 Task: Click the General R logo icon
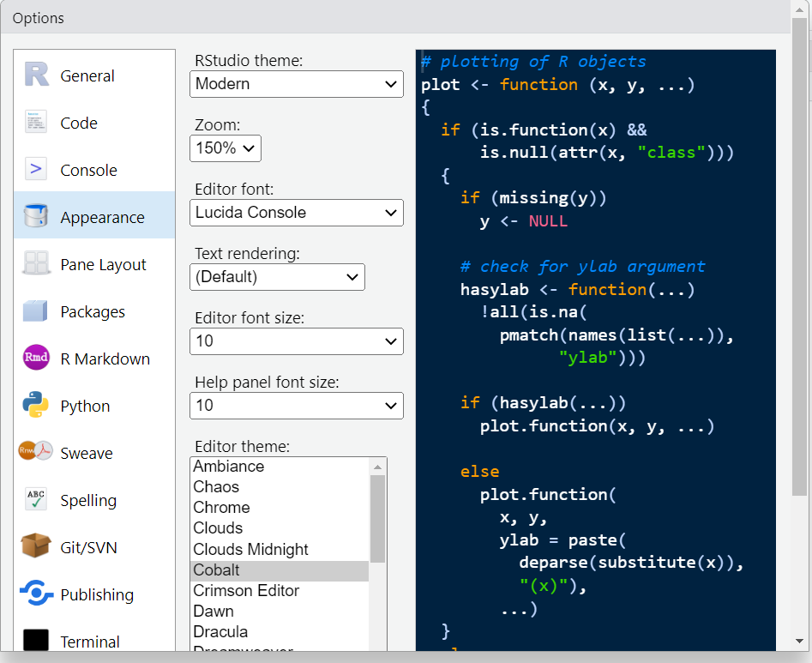coord(36,75)
